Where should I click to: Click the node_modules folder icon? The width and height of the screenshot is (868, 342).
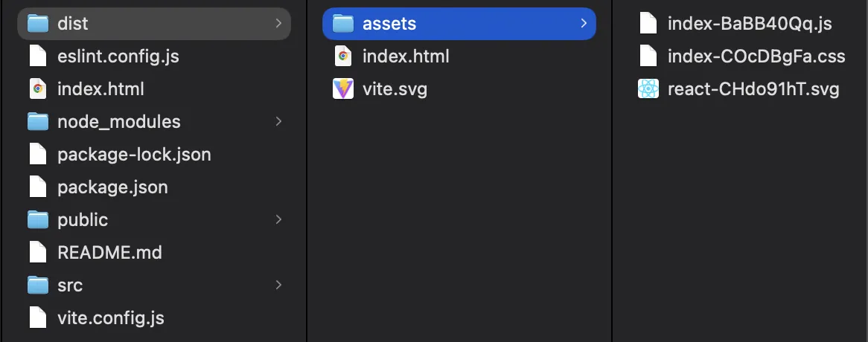click(x=38, y=122)
